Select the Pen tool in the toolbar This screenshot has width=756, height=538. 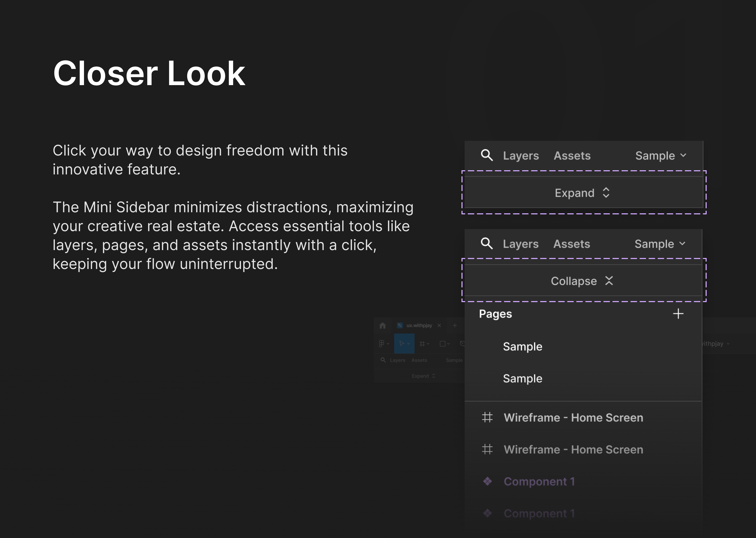tap(463, 344)
